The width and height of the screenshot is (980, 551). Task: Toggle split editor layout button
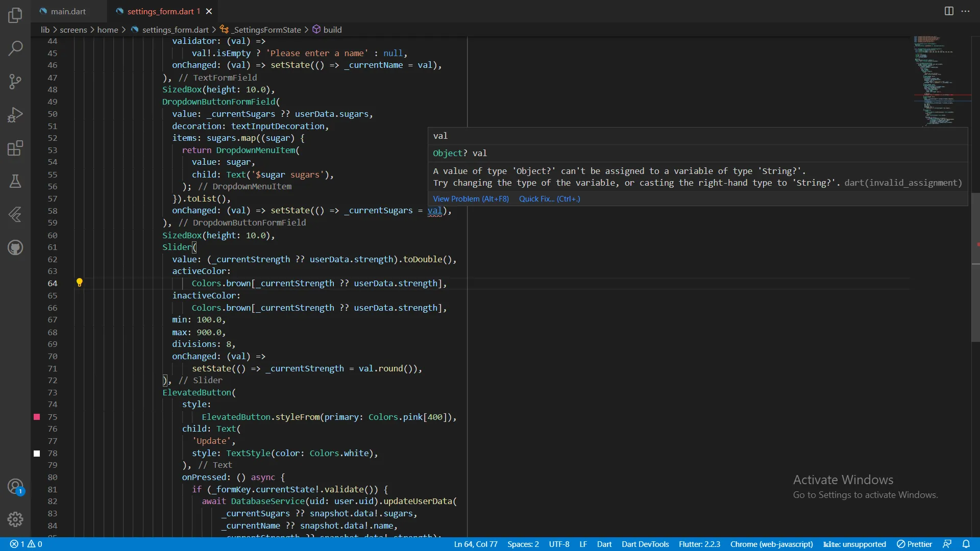pos(949,11)
